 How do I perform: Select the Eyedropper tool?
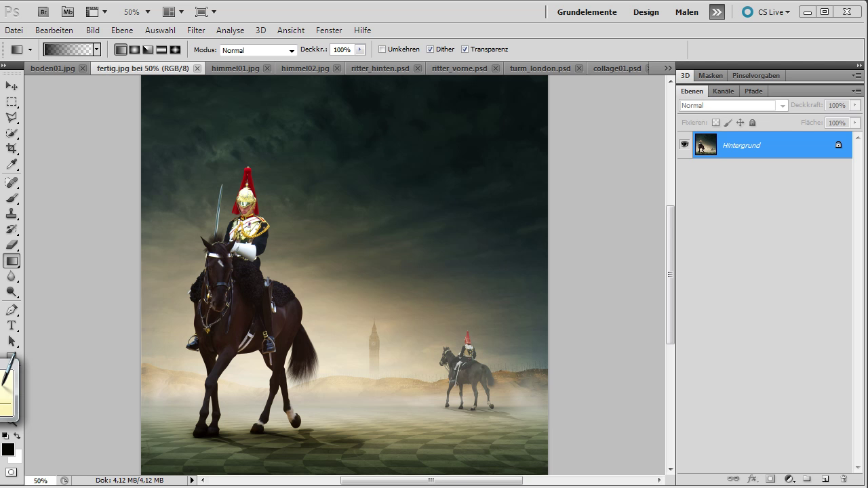tap(12, 165)
